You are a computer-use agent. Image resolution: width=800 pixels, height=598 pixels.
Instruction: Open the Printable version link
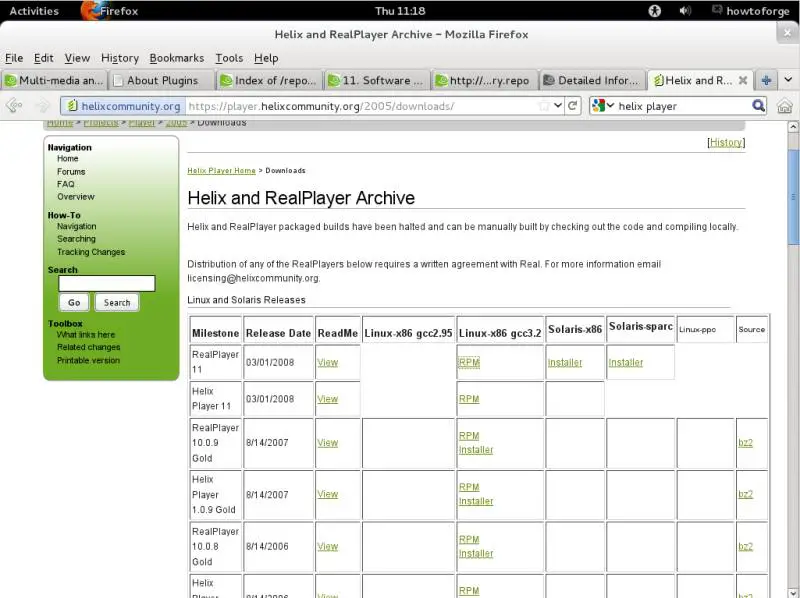click(x=88, y=360)
